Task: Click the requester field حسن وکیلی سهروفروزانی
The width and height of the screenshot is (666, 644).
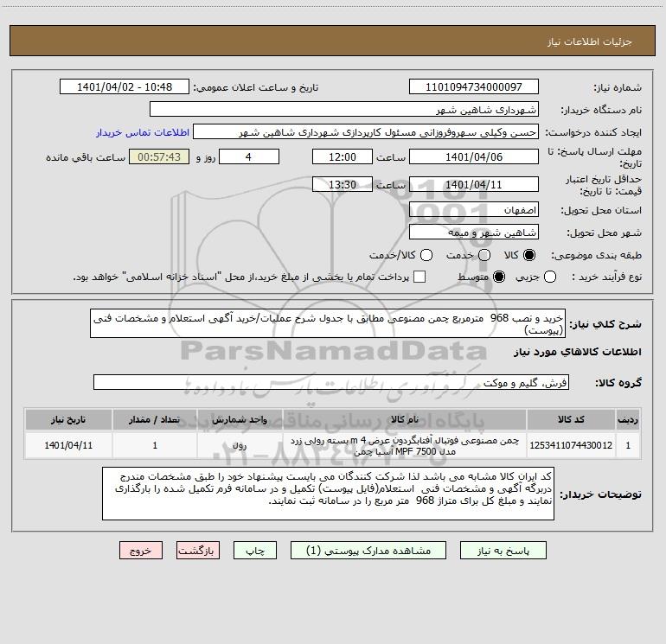Action: pos(366,132)
